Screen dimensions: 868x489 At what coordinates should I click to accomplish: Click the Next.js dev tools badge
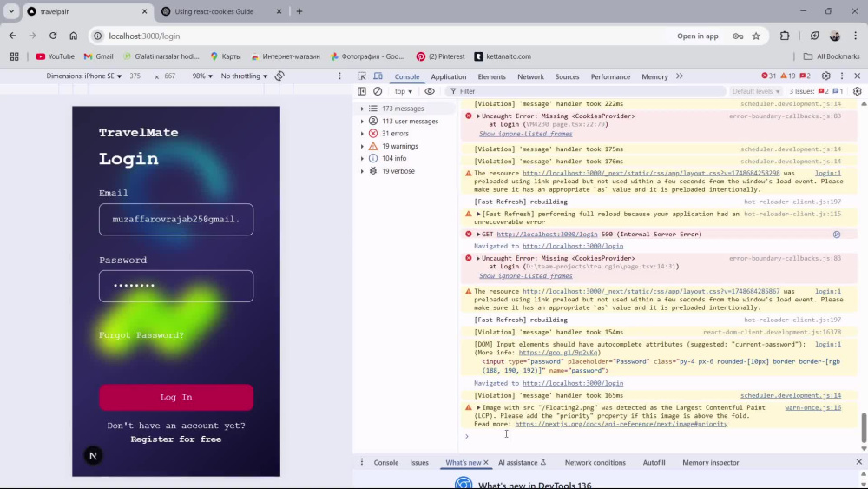tap(93, 456)
